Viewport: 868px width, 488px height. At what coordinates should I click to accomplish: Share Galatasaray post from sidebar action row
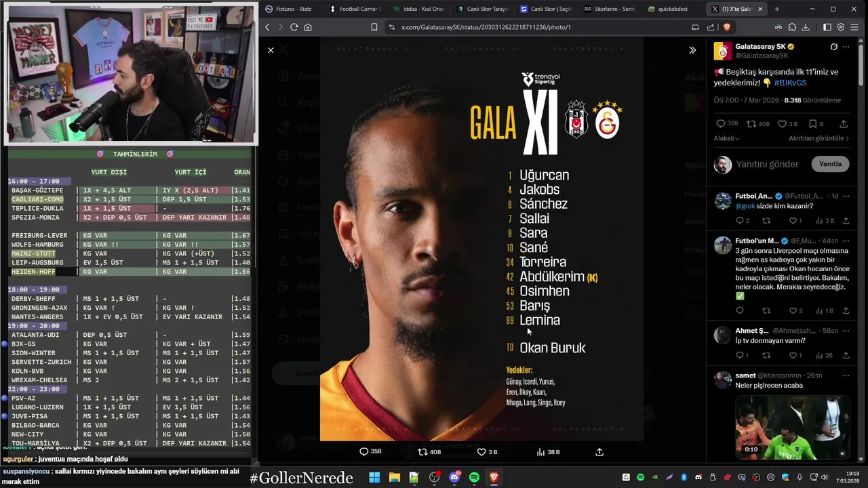pyautogui.click(x=844, y=124)
